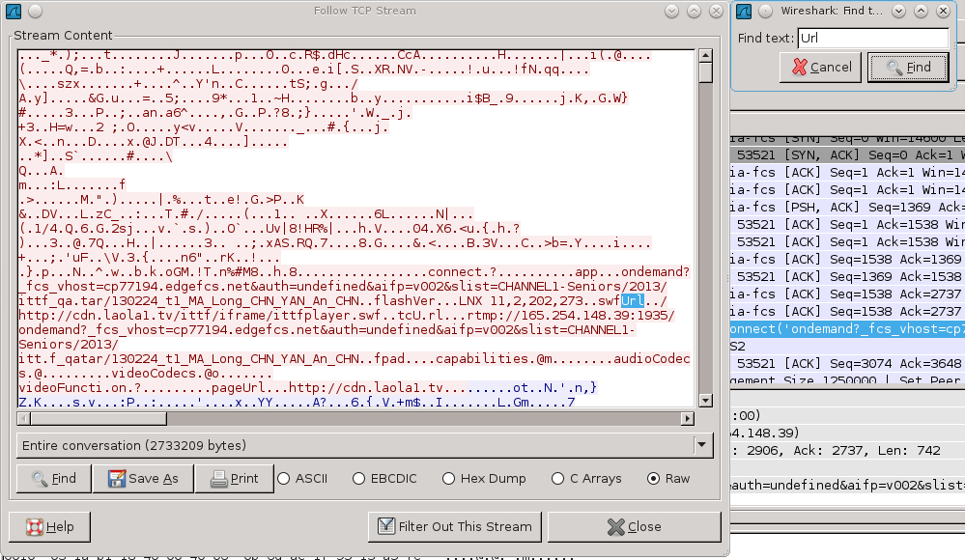Open the Entire conversation dropdown

click(x=365, y=445)
